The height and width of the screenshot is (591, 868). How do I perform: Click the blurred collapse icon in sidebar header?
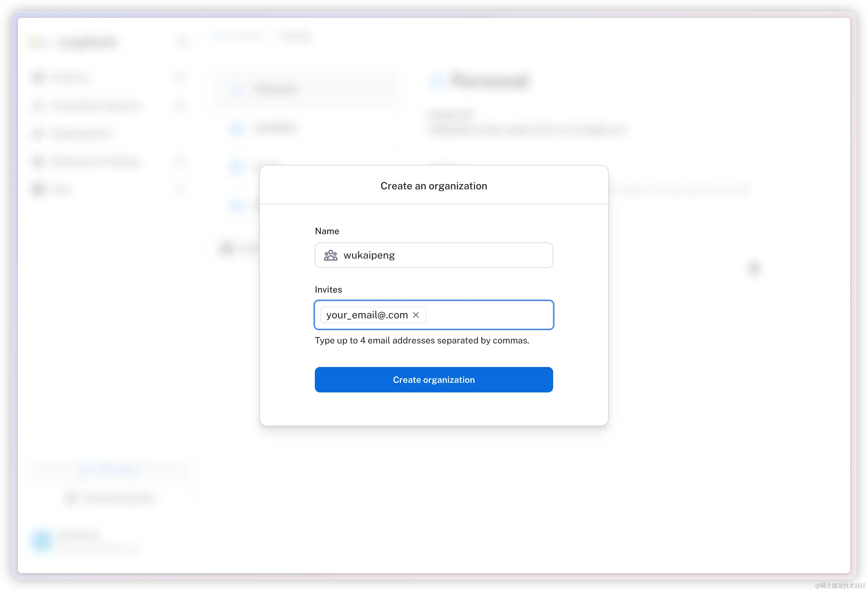183,42
